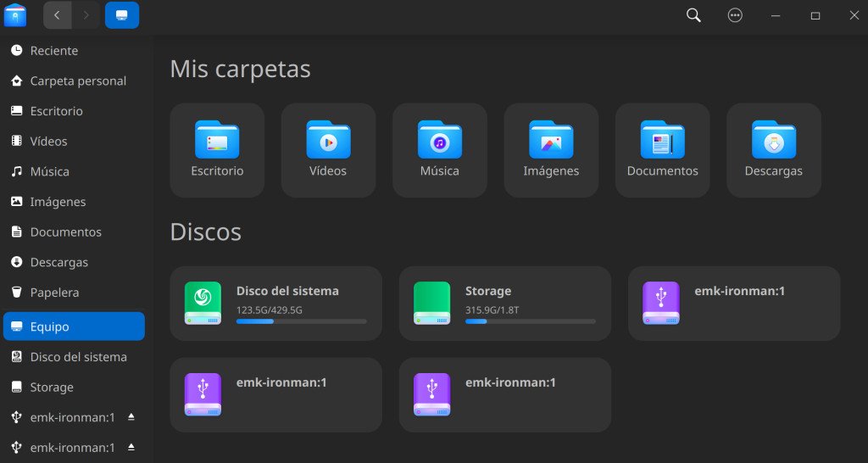The height and width of the screenshot is (463, 868).
Task: Click the usage bar under 315.9G/1.8T
Action: pyautogui.click(x=531, y=321)
